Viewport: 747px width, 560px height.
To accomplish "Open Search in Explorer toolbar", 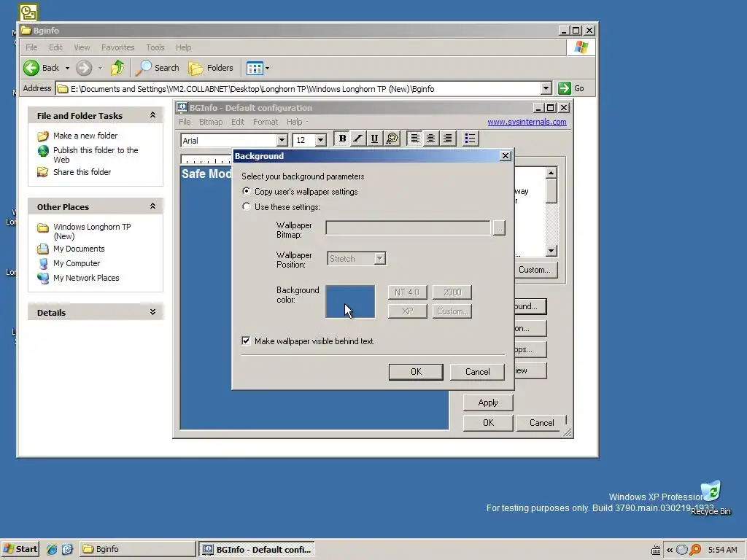I will click(x=158, y=68).
